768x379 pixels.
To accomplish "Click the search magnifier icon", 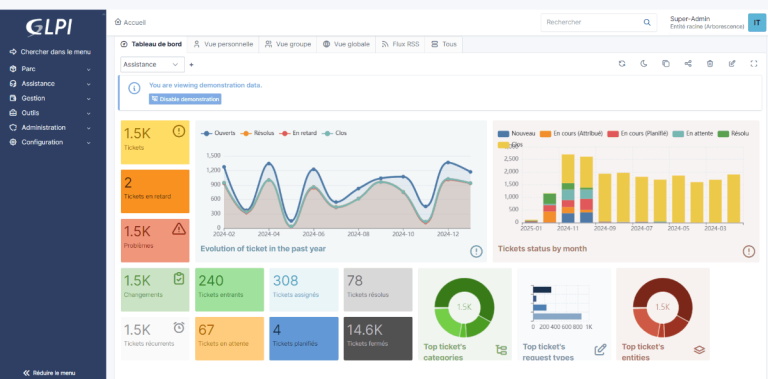I will (647, 23).
